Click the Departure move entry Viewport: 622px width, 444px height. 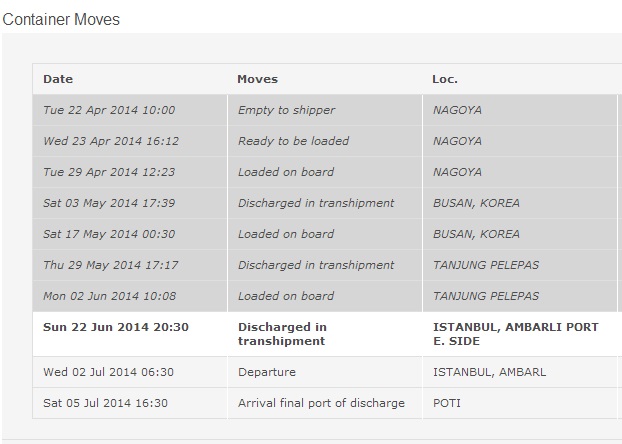point(266,372)
